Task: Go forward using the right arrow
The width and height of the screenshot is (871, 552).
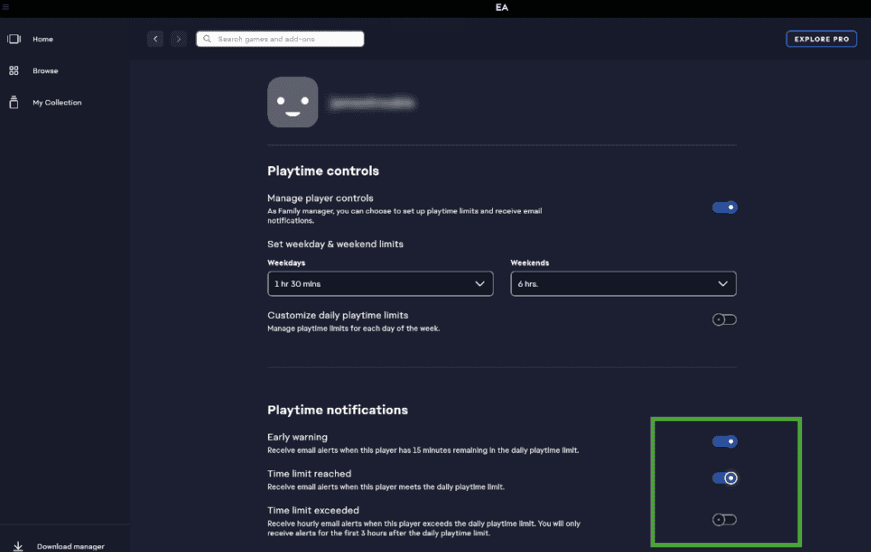Action: click(x=178, y=39)
